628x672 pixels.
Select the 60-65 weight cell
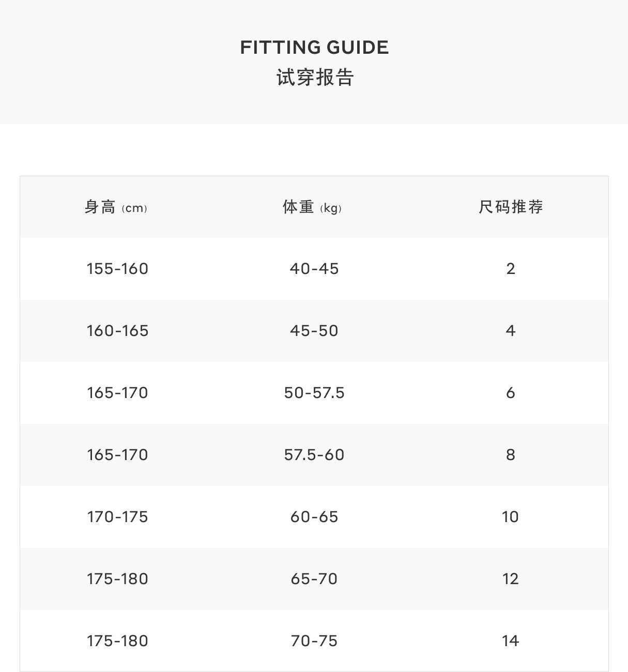tap(314, 517)
